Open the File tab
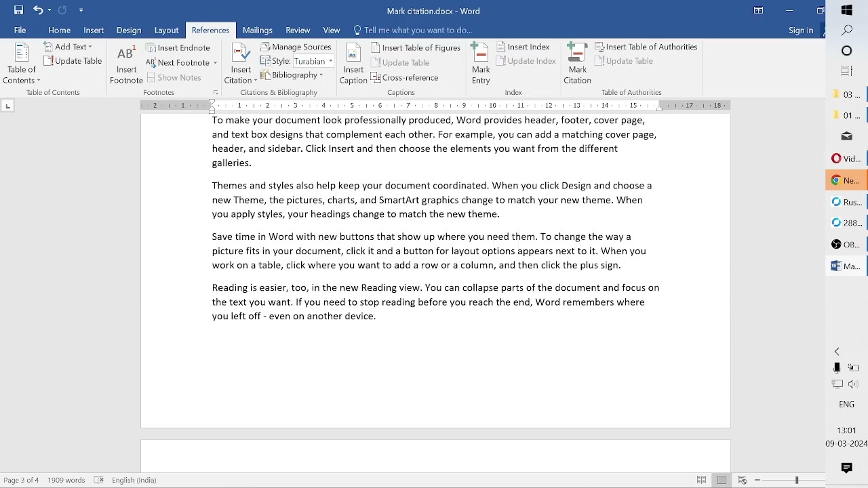 pos(20,30)
